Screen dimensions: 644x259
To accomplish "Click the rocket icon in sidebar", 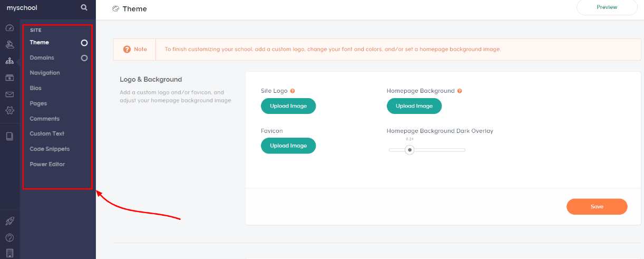I will click(x=9, y=221).
